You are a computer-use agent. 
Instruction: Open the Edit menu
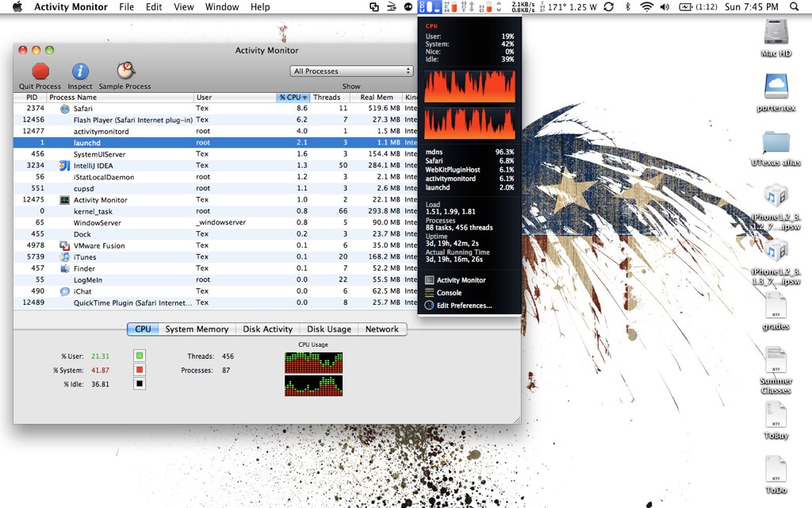pyautogui.click(x=154, y=6)
